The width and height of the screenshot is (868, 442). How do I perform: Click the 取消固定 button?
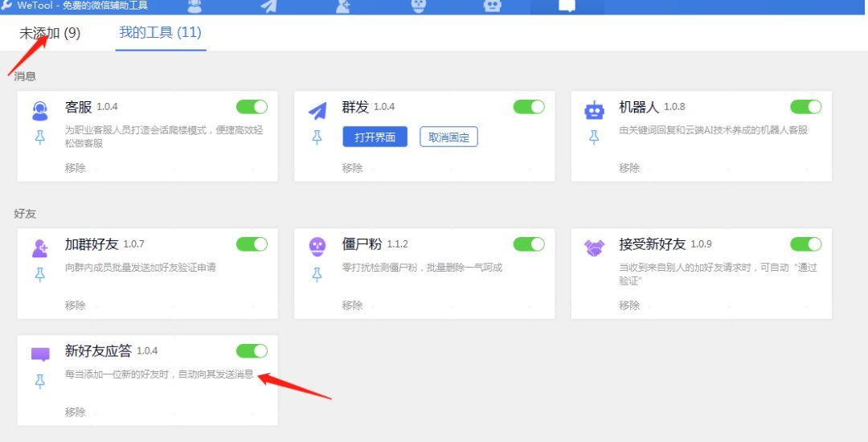(x=449, y=137)
